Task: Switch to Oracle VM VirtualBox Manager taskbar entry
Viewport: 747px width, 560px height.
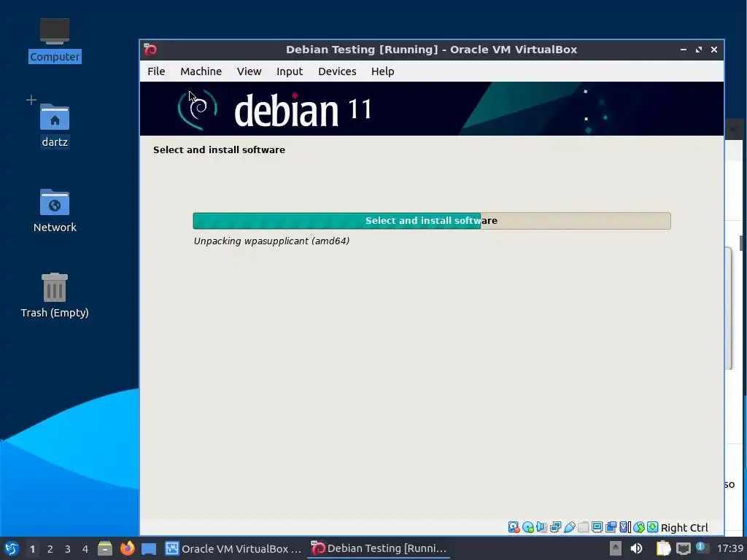Action: pos(233,548)
